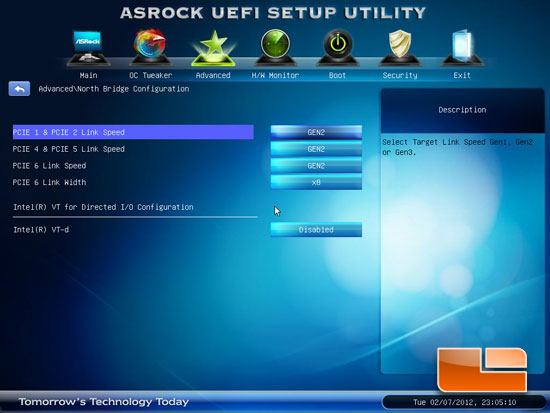This screenshot has height=413, width=550.
Task: Go back using the arrow icon
Action: tap(19, 89)
